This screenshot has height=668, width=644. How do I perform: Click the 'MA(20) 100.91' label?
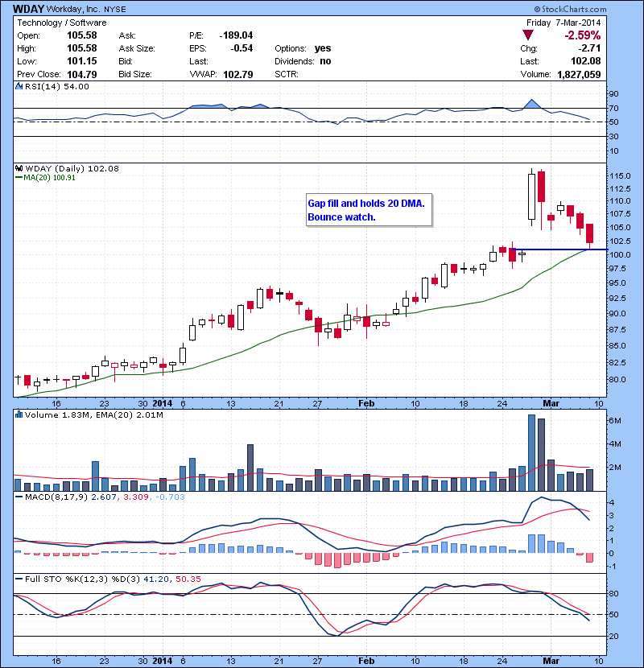[49, 178]
